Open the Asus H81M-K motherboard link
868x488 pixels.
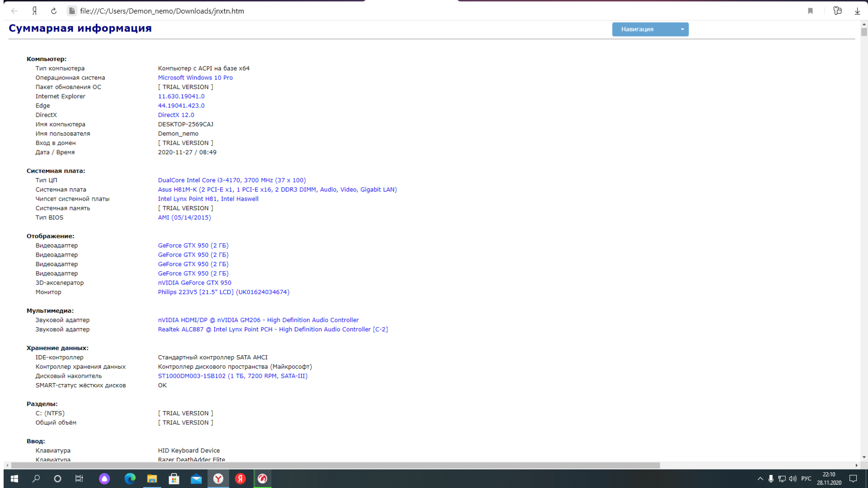coord(277,190)
